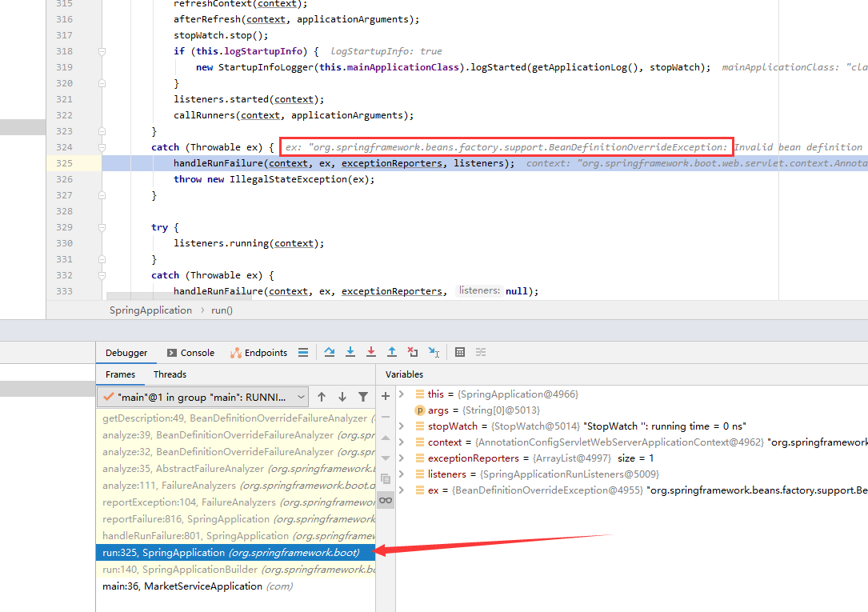Expand the listeners variable node

coord(402,474)
